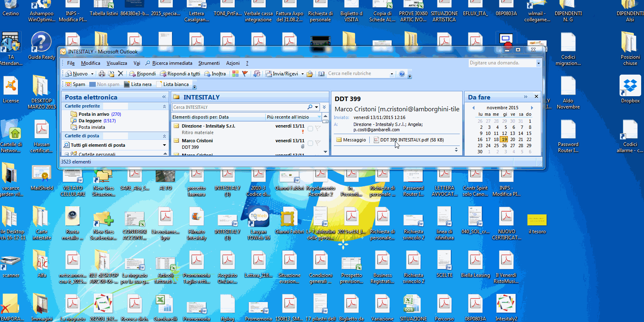Open the Address Book icon
Image resolution: width=644 pixels, height=322 pixels.
click(x=322, y=74)
